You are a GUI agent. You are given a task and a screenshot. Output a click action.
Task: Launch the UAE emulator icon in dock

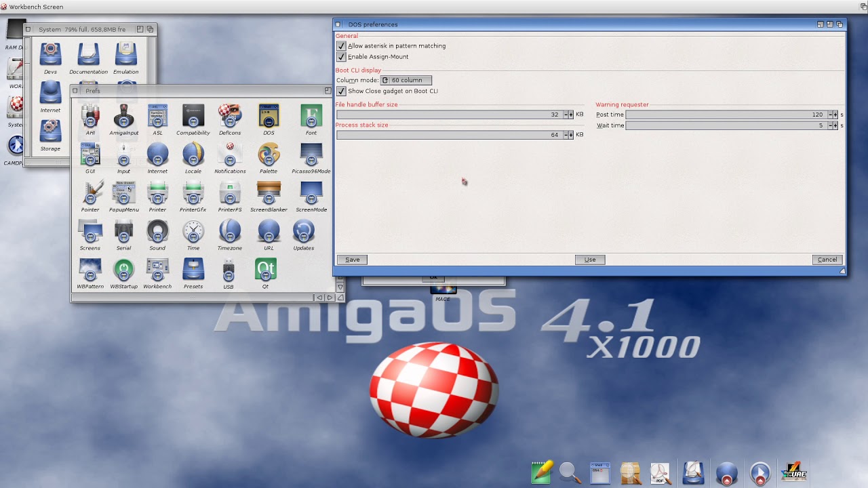[793, 472]
